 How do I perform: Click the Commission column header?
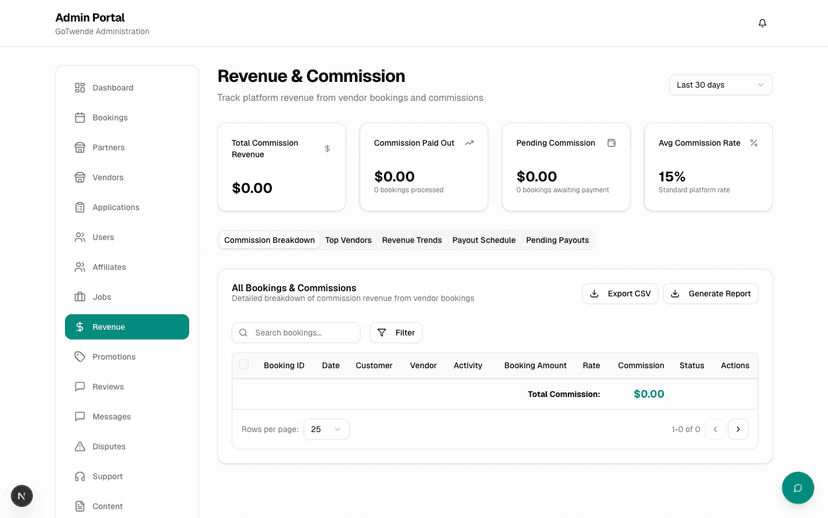[641, 365]
